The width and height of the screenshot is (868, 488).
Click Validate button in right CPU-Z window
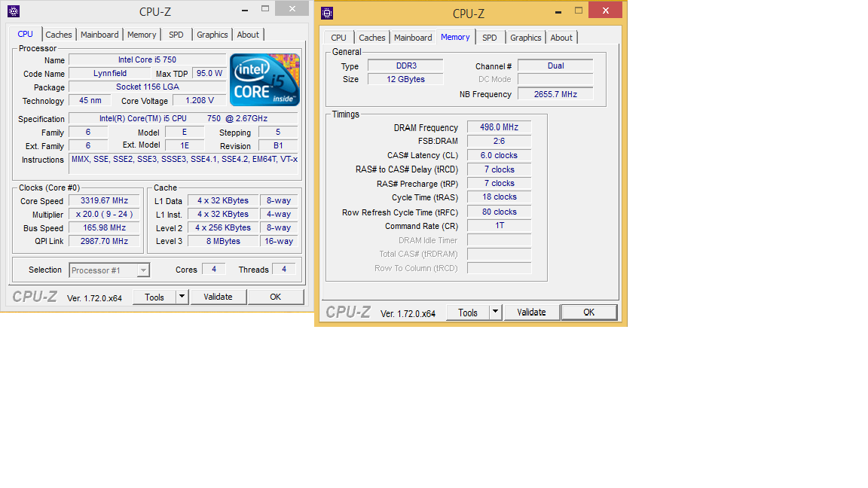(x=531, y=312)
